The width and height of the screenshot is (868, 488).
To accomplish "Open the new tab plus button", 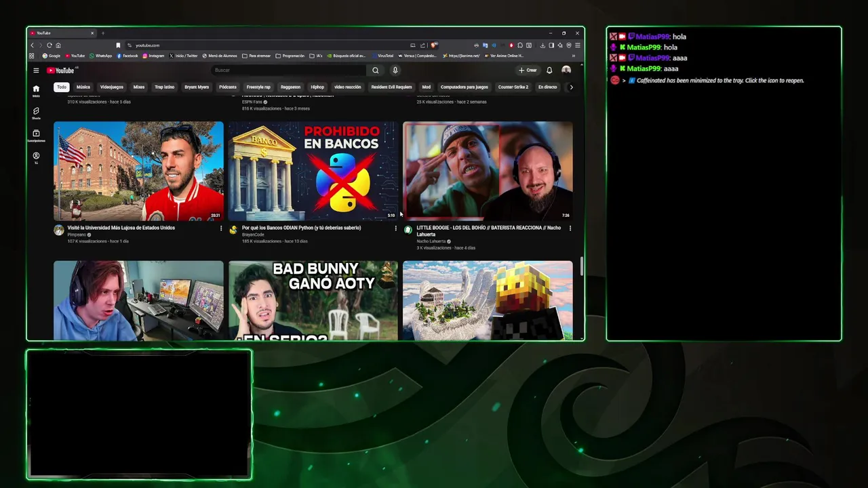I will [x=103, y=33].
